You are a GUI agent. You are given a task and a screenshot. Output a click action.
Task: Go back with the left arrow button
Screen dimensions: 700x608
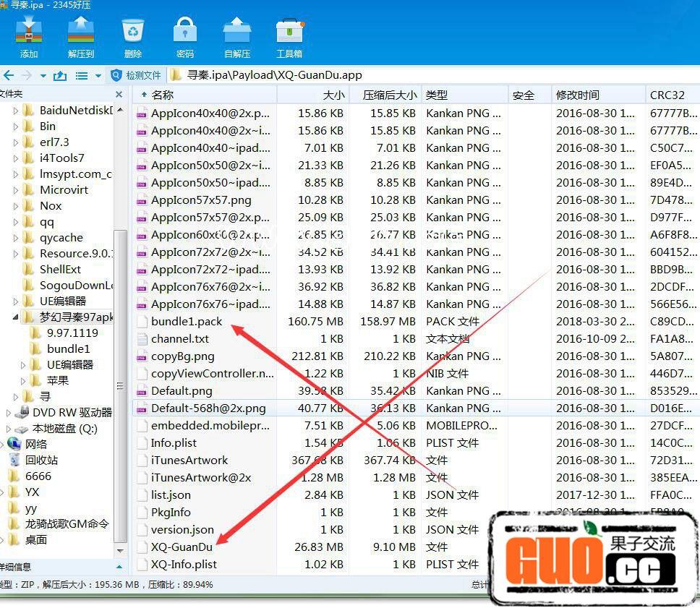[9, 75]
